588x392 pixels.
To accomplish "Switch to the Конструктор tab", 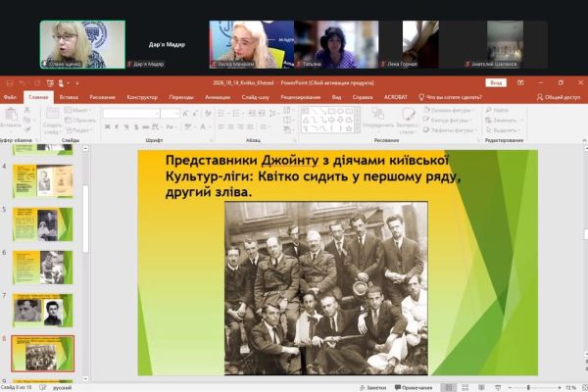I will (142, 98).
